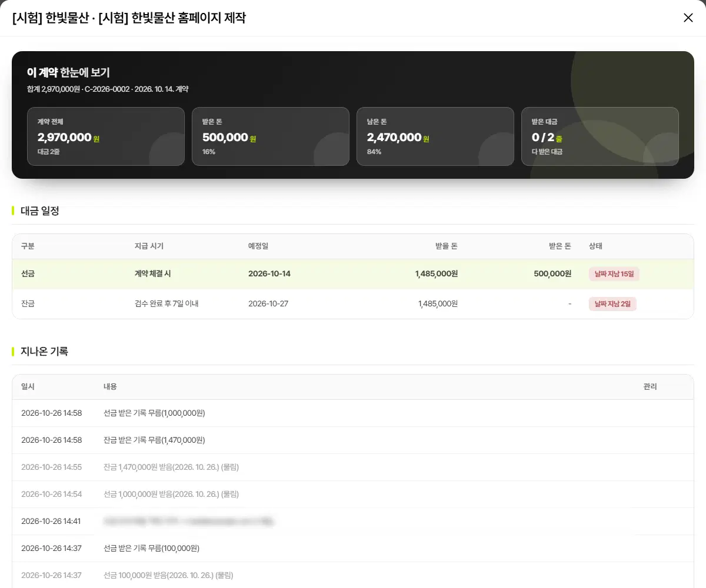The height and width of the screenshot is (588, 706).
Task: Close the 한빛물산 contract dialog
Action: tap(688, 18)
